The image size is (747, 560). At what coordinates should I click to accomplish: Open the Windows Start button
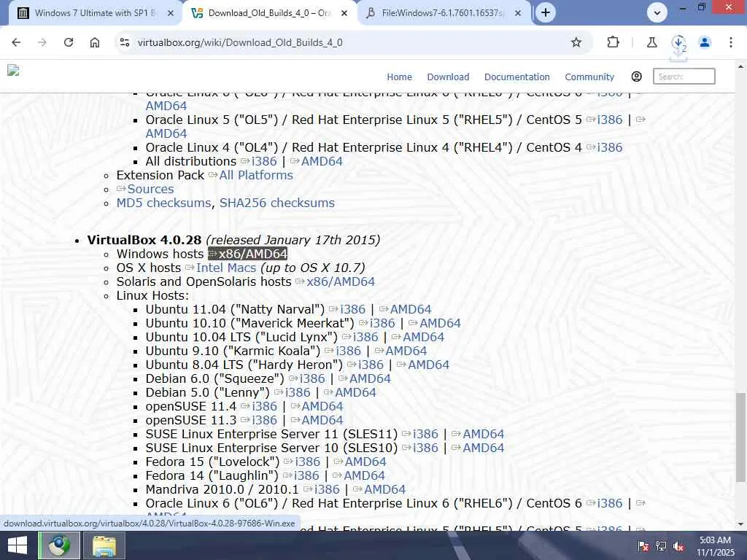tap(18, 545)
